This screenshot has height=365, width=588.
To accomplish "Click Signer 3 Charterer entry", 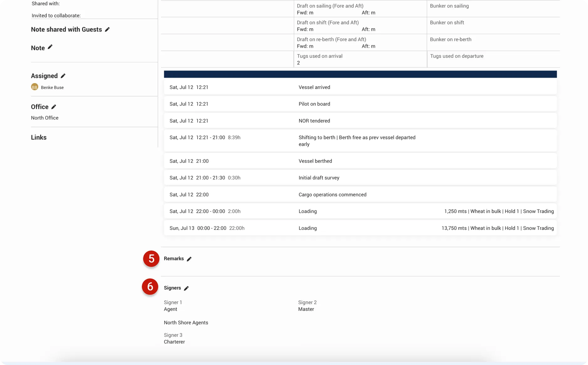I will coord(174,338).
